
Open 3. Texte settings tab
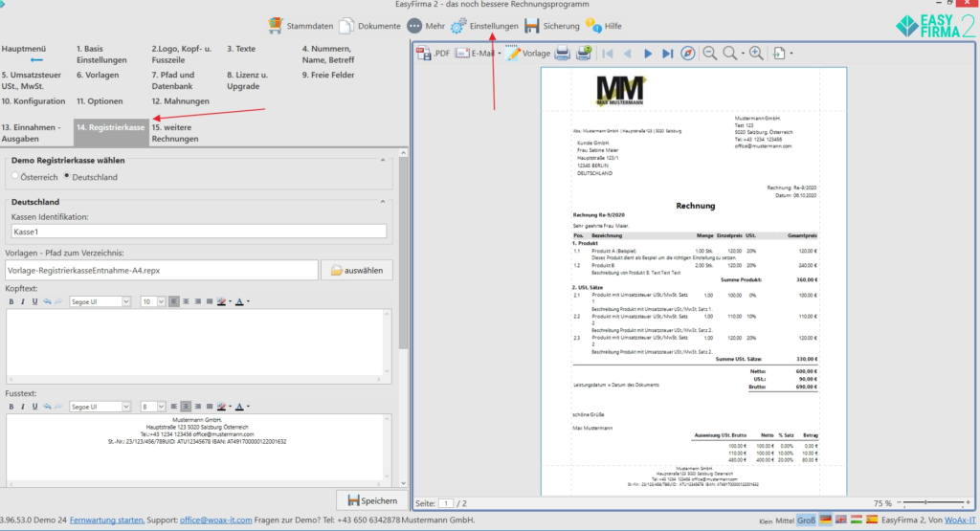(x=241, y=49)
